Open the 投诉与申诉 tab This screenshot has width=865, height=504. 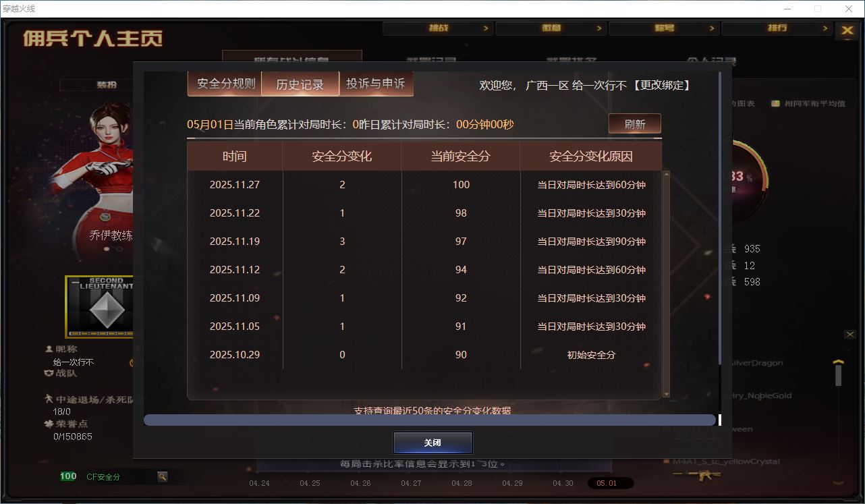pyautogui.click(x=376, y=84)
